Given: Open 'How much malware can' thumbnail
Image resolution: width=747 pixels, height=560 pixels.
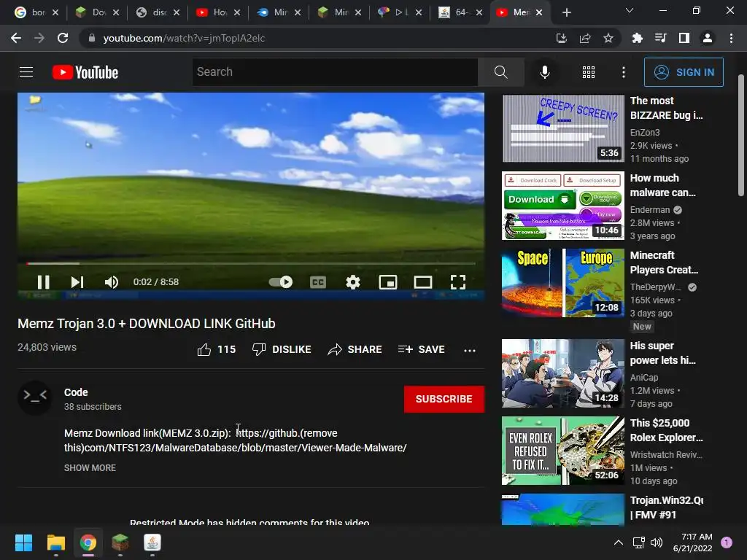Looking at the screenshot, I should tap(563, 206).
